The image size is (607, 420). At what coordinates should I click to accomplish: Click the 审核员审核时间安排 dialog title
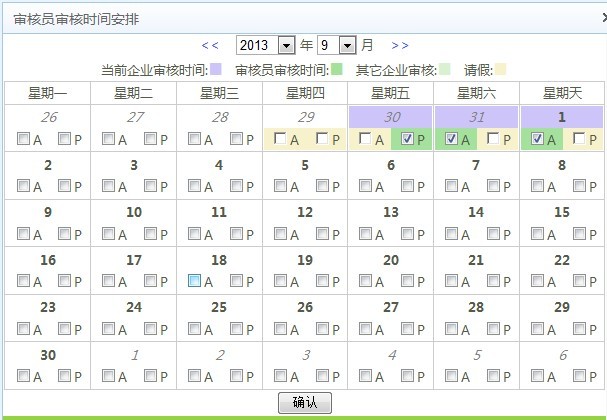point(76,19)
